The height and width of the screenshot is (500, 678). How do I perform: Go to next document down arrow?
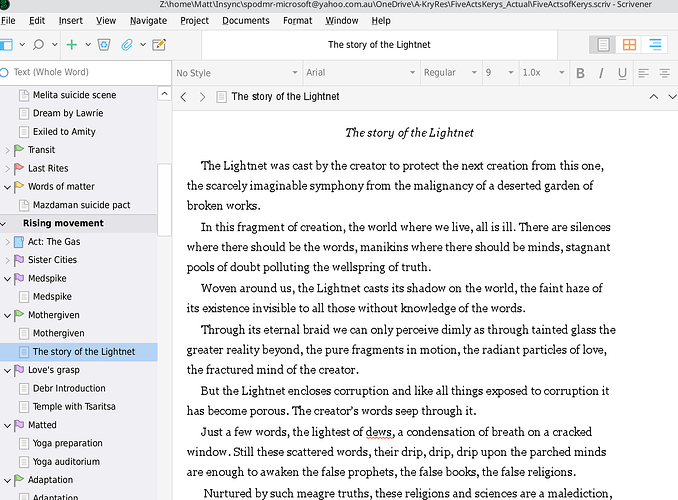click(672, 96)
